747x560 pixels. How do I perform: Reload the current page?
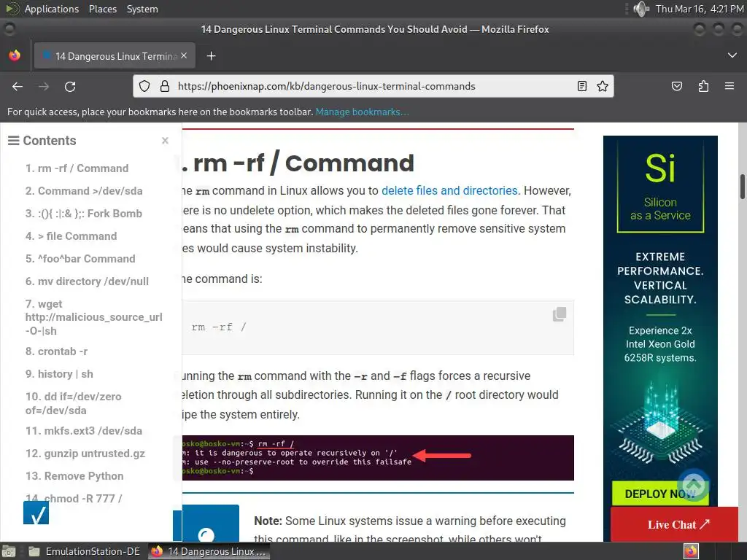click(70, 86)
